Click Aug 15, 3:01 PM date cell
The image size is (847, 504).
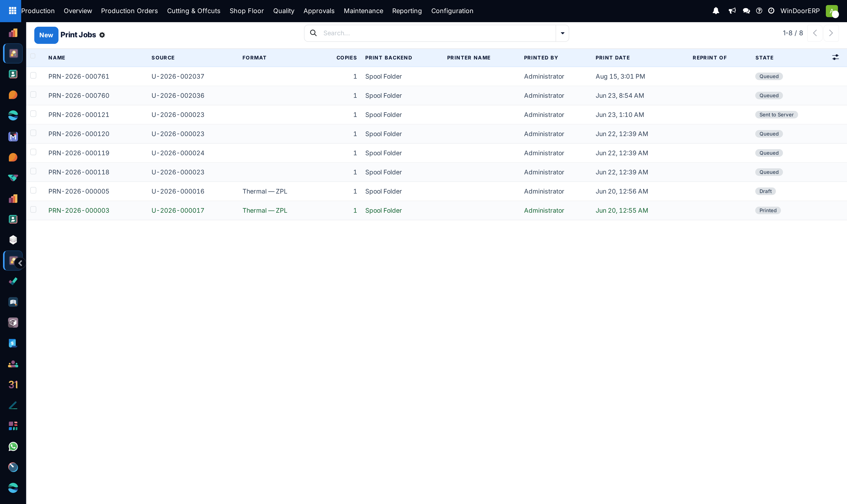(620, 76)
